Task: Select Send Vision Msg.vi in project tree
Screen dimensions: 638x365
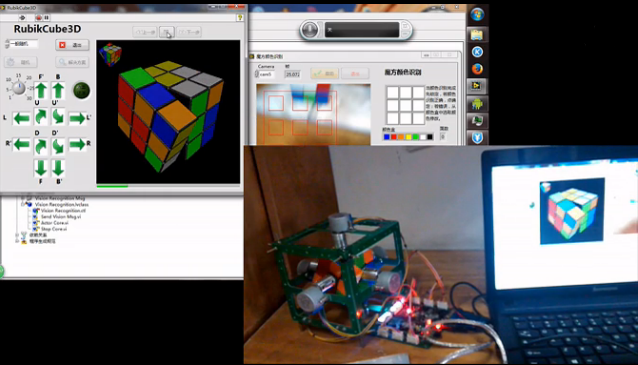Action: (x=61, y=216)
